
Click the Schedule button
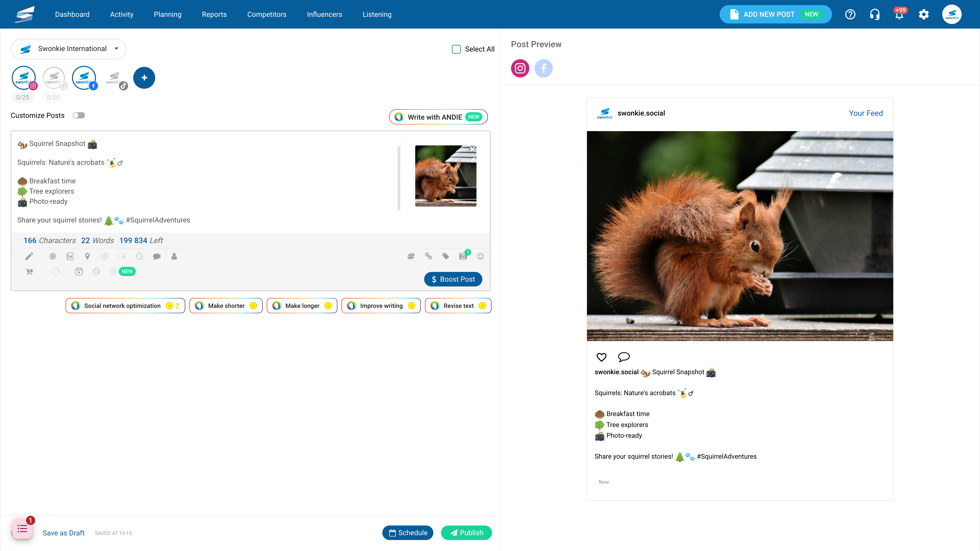click(408, 533)
